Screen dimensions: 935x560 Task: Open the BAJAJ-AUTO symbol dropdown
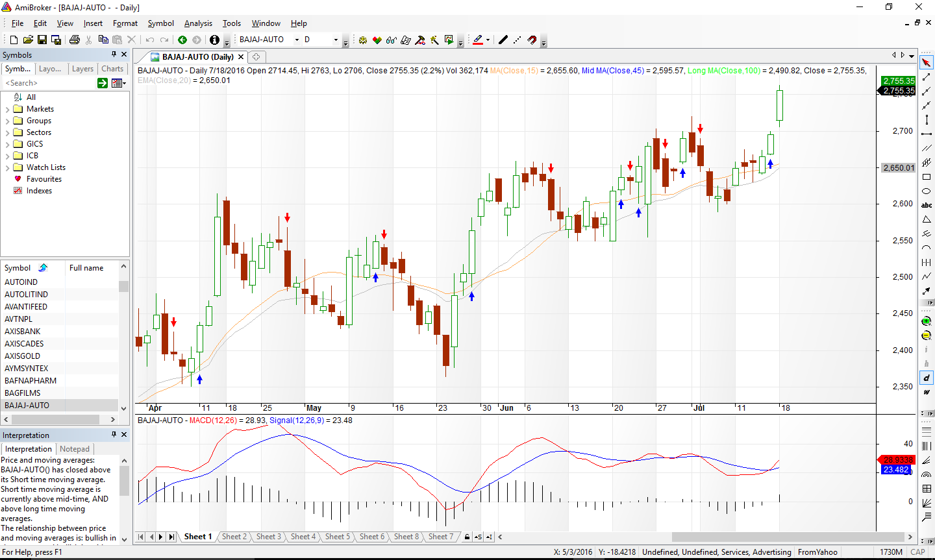click(297, 40)
